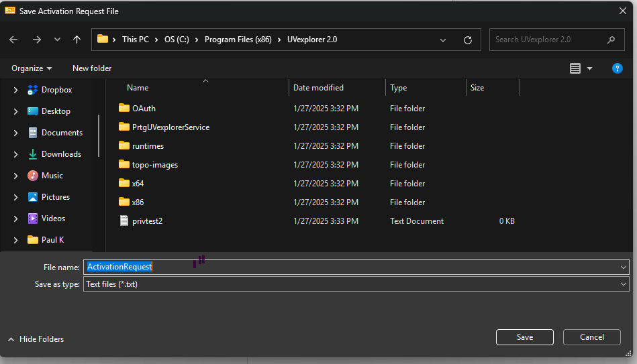Click UVexplorer 2.0 breadcrumb segment
Image resolution: width=637 pixels, height=364 pixels.
[312, 40]
